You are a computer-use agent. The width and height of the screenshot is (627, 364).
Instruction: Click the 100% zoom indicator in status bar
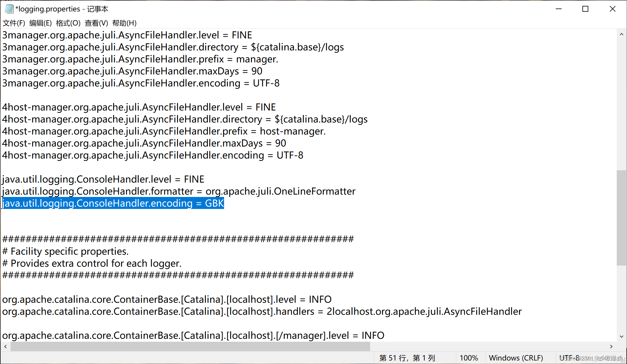tap(469, 358)
